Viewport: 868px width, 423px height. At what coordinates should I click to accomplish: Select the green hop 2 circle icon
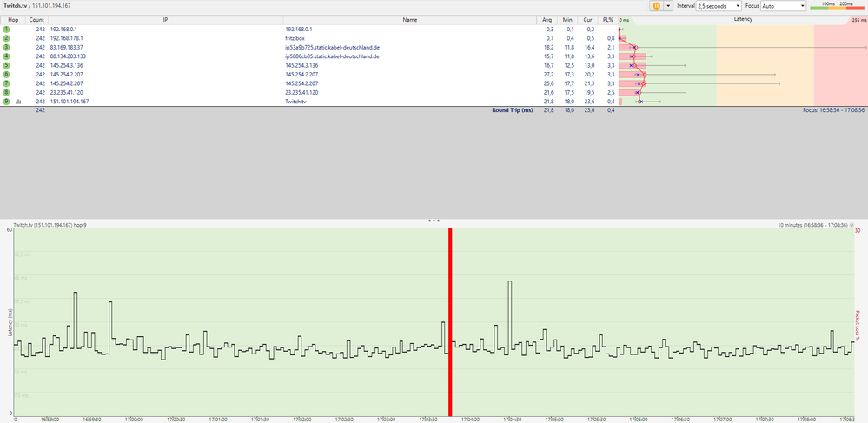pyautogui.click(x=6, y=38)
